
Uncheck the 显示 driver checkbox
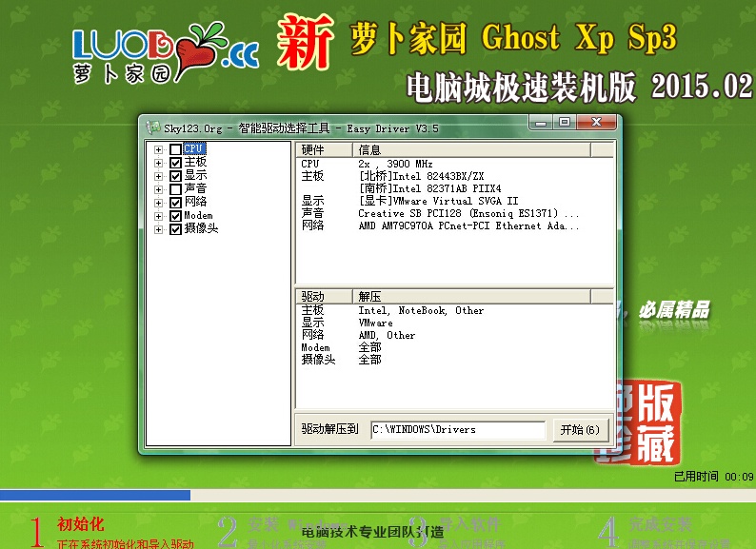pos(175,176)
